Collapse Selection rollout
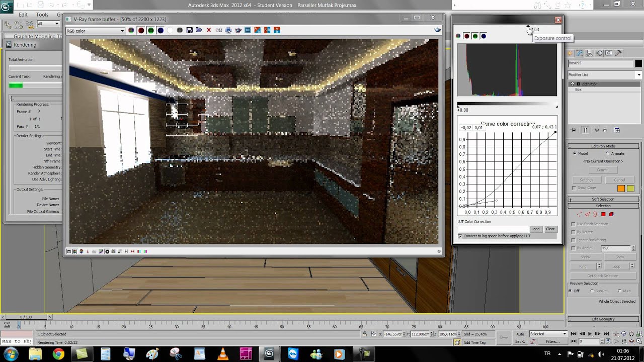 point(603,206)
